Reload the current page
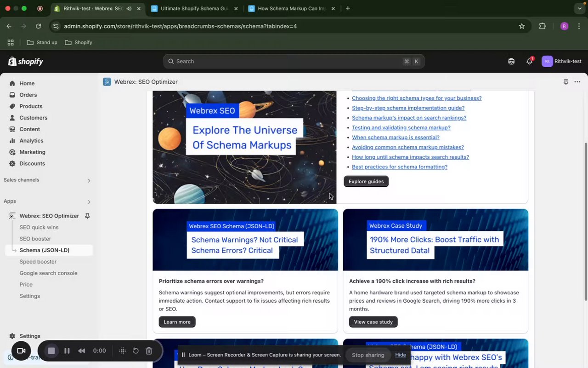The height and width of the screenshot is (368, 588). pos(39,26)
